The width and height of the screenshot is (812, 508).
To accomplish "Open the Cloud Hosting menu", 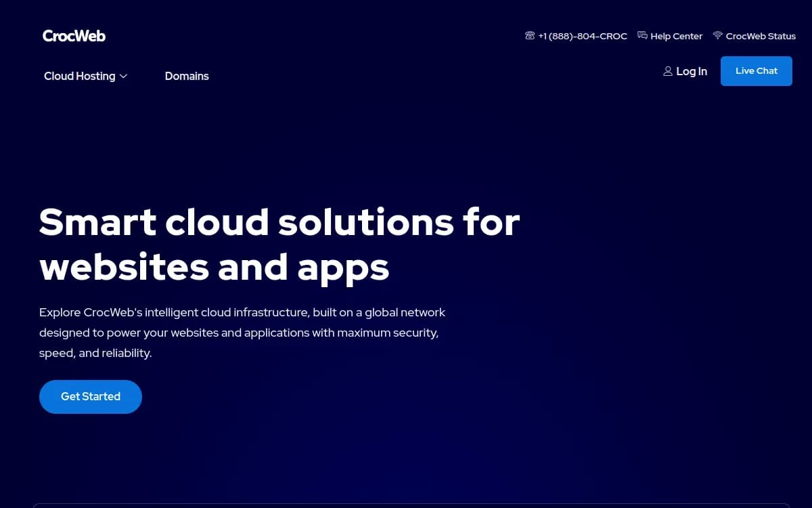I will click(86, 76).
